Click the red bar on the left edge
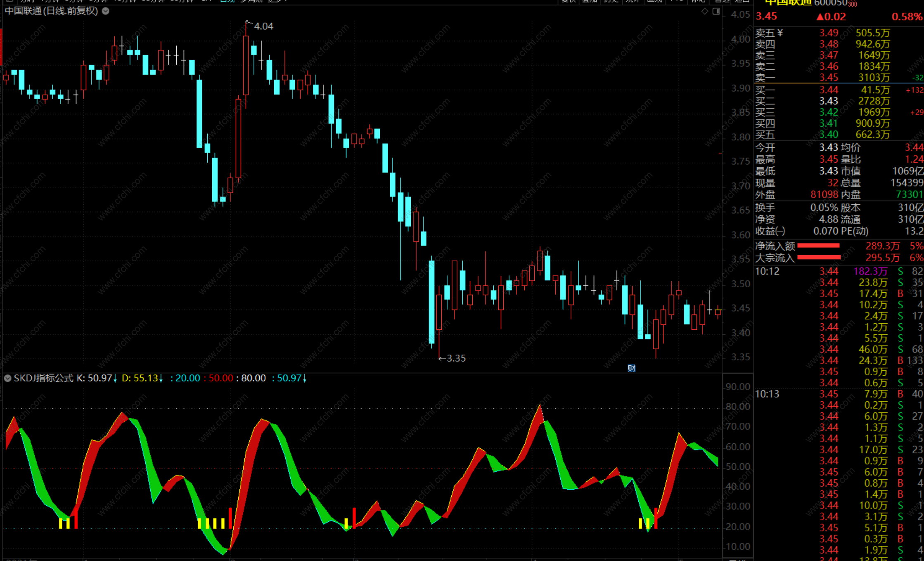This screenshot has height=561, width=924. coord(1,47)
